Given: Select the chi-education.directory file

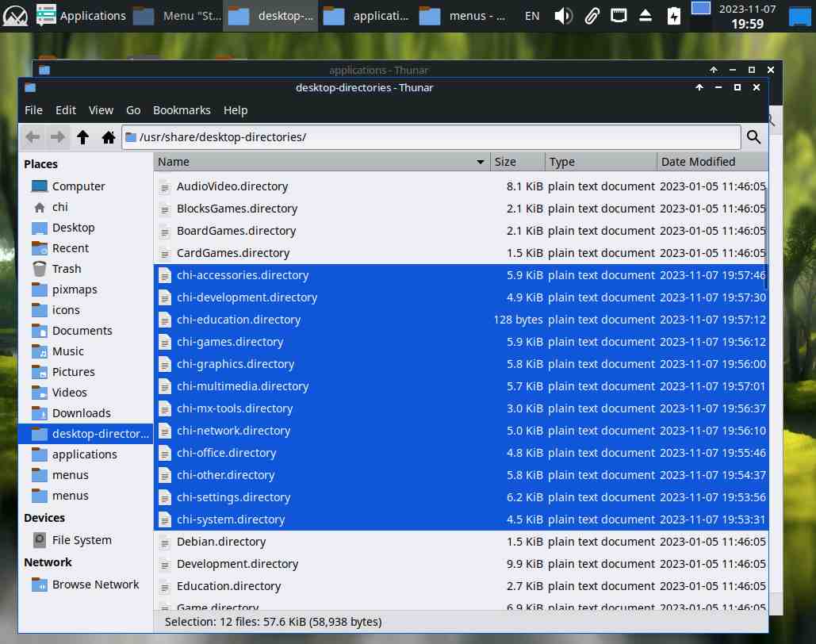Looking at the screenshot, I should tap(238, 320).
